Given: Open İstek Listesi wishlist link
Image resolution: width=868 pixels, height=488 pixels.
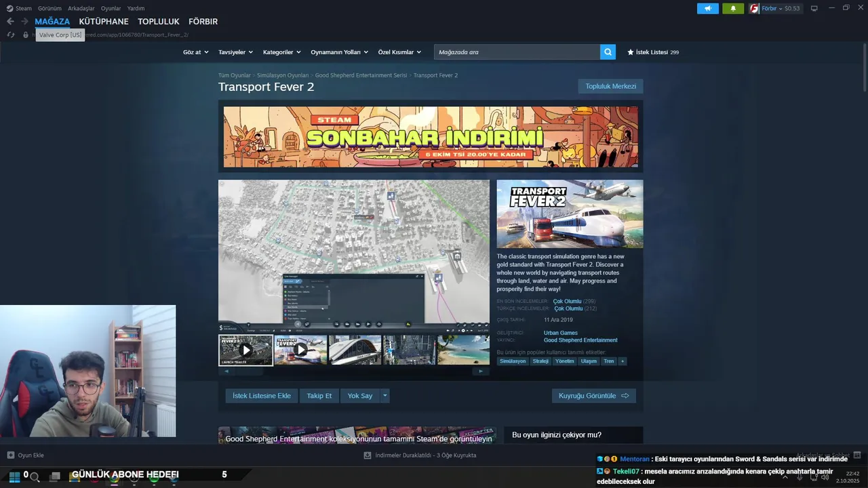Looking at the screenshot, I should click(x=653, y=52).
